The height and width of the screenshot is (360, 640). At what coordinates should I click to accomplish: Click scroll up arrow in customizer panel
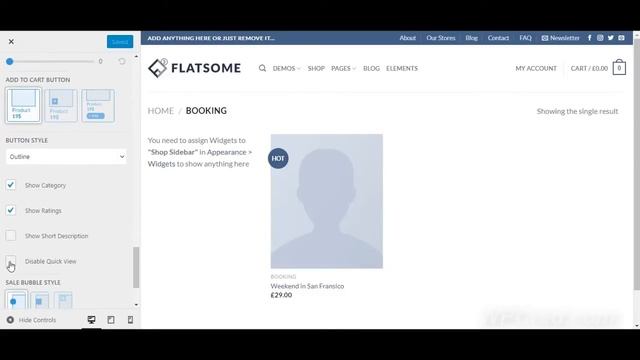coord(136,56)
